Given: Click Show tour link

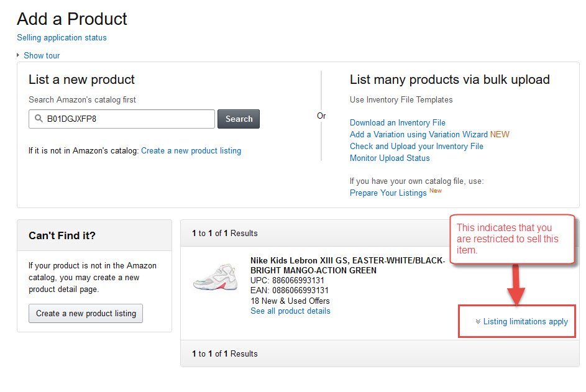Looking at the screenshot, I should pyautogui.click(x=42, y=55).
